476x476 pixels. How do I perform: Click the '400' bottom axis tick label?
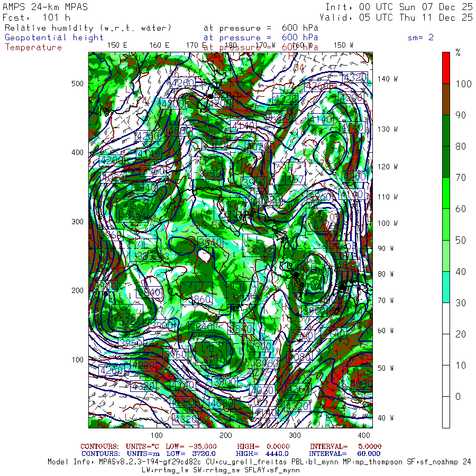click(x=364, y=435)
